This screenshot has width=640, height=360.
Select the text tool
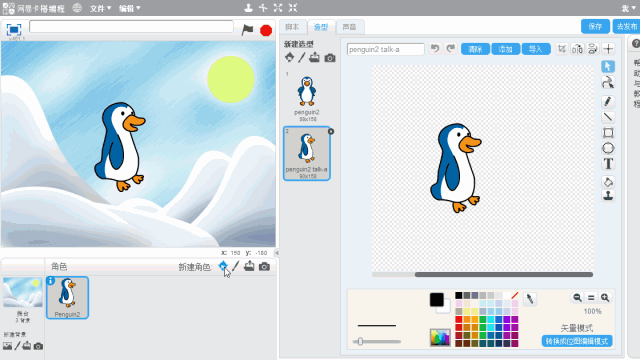click(608, 164)
